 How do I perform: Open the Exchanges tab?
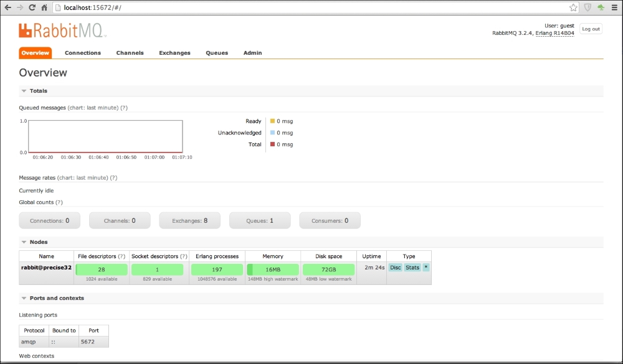click(x=174, y=53)
